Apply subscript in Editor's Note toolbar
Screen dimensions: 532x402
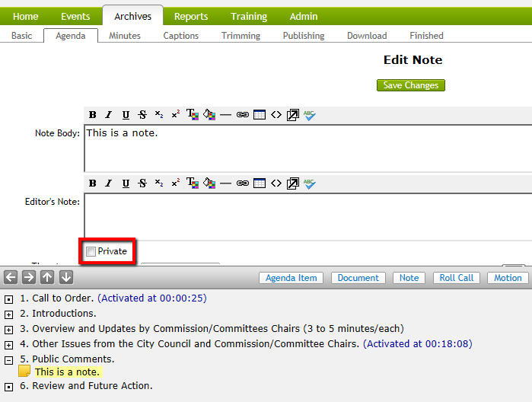159,183
